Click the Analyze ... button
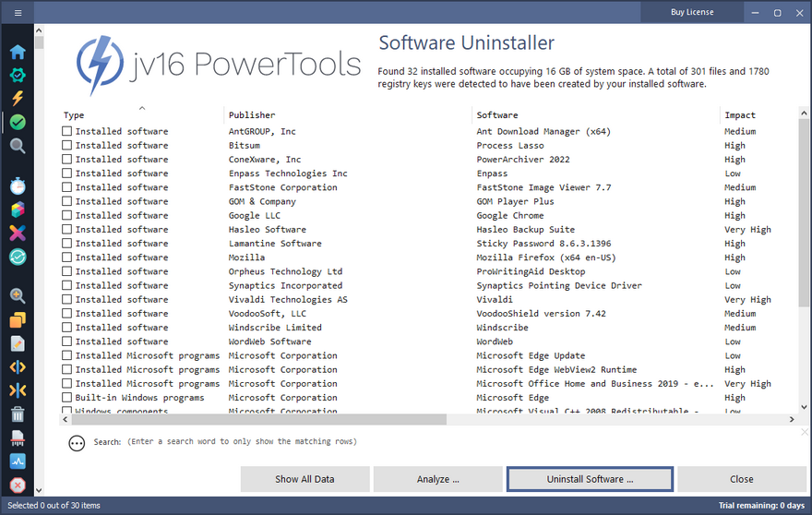812x515 pixels. 437,479
